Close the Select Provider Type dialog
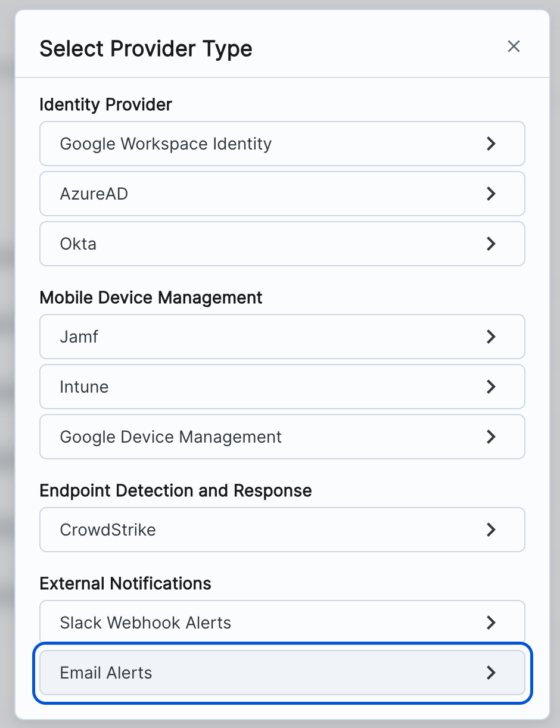 click(x=514, y=46)
